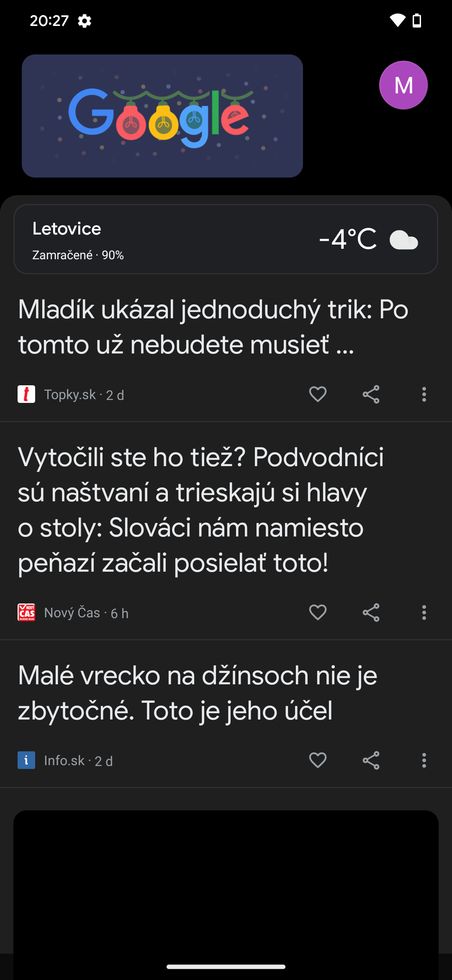Image resolution: width=452 pixels, height=980 pixels.
Task: Open the Nový Čas article about scammers
Action: tap(201, 510)
